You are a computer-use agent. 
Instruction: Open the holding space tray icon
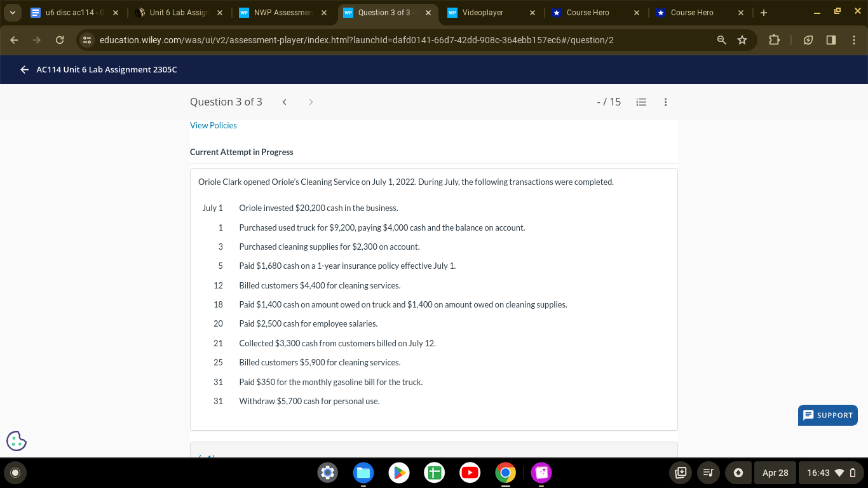tap(681, 473)
